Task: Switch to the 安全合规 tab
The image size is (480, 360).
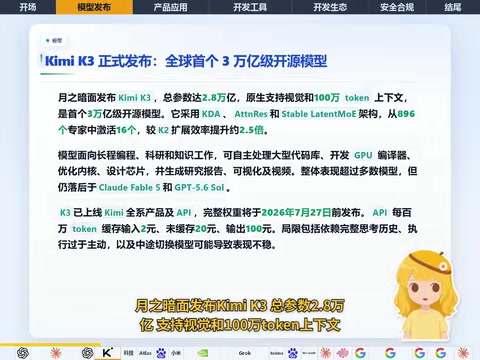Action: pos(397,7)
